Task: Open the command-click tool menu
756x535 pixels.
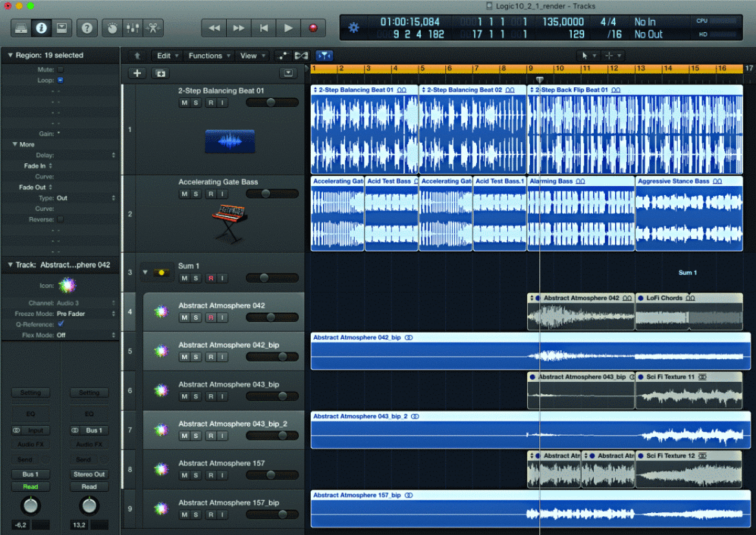Action: click(613, 56)
